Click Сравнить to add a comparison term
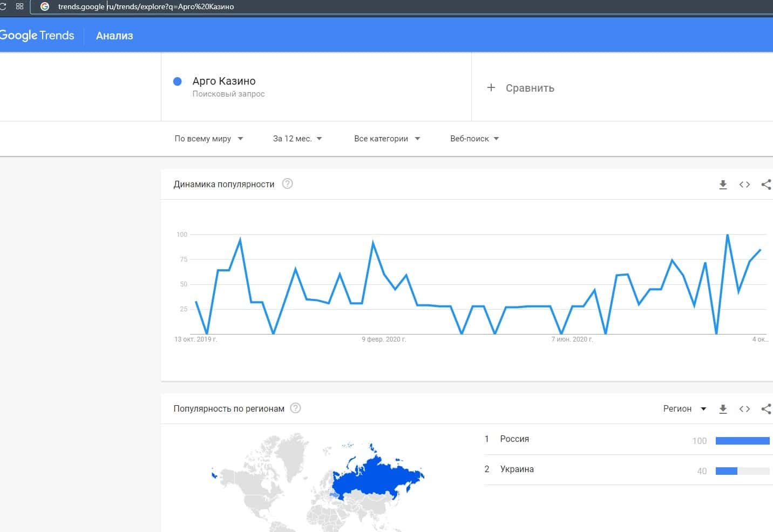The image size is (773, 532). (521, 88)
